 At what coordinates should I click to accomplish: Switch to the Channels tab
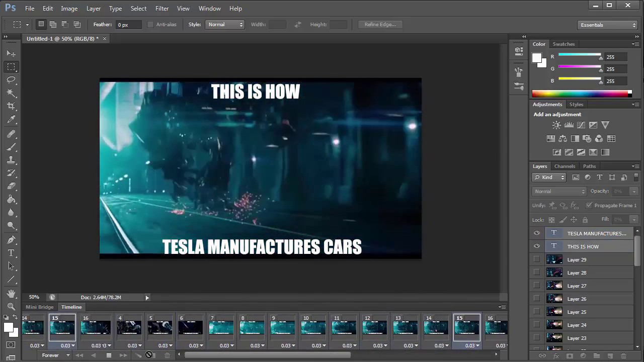(x=565, y=166)
